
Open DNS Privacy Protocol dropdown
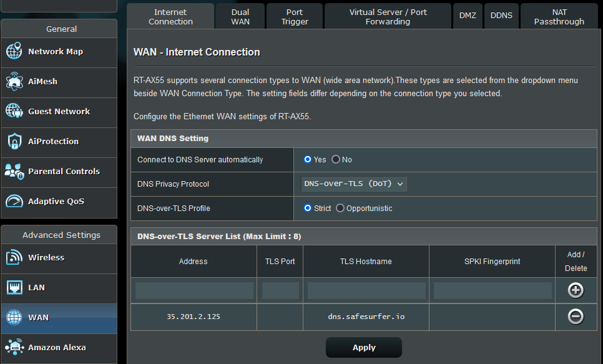pyautogui.click(x=353, y=184)
